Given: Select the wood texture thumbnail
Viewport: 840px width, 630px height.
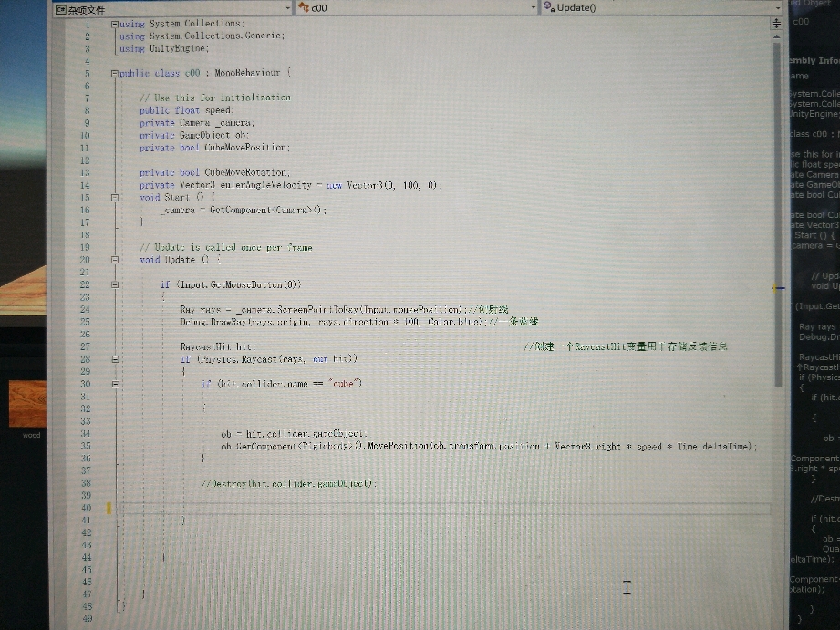Looking at the screenshot, I should pos(27,403).
